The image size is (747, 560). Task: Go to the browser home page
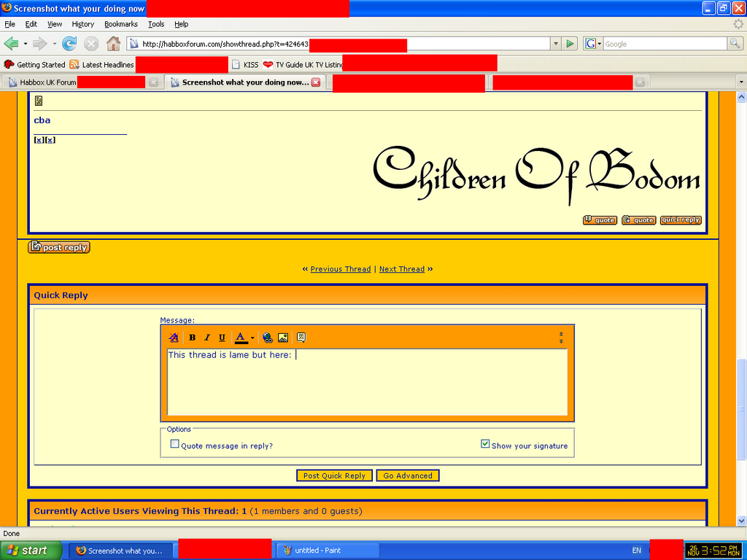click(113, 44)
